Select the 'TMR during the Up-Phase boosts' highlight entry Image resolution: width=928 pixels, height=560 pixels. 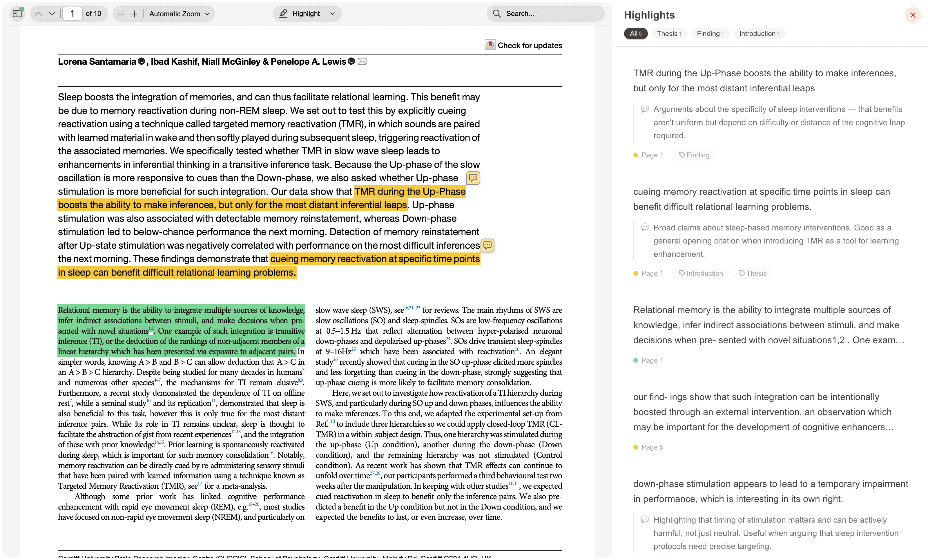pos(764,81)
